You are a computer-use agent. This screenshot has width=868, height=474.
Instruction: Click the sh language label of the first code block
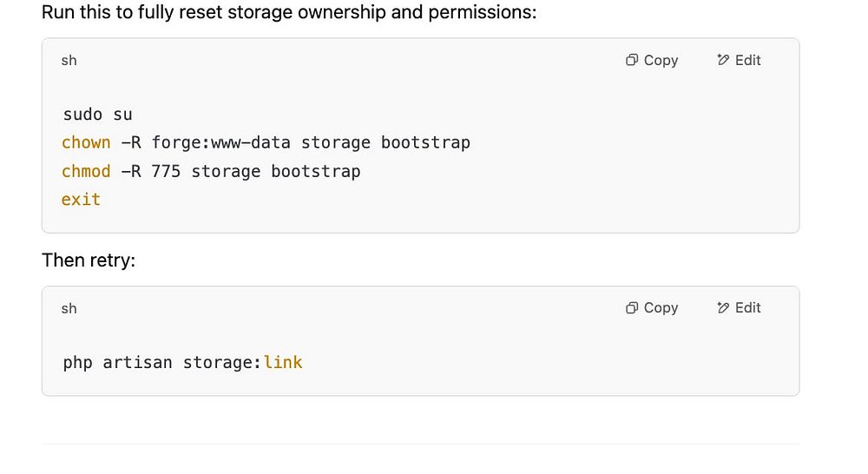69,61
